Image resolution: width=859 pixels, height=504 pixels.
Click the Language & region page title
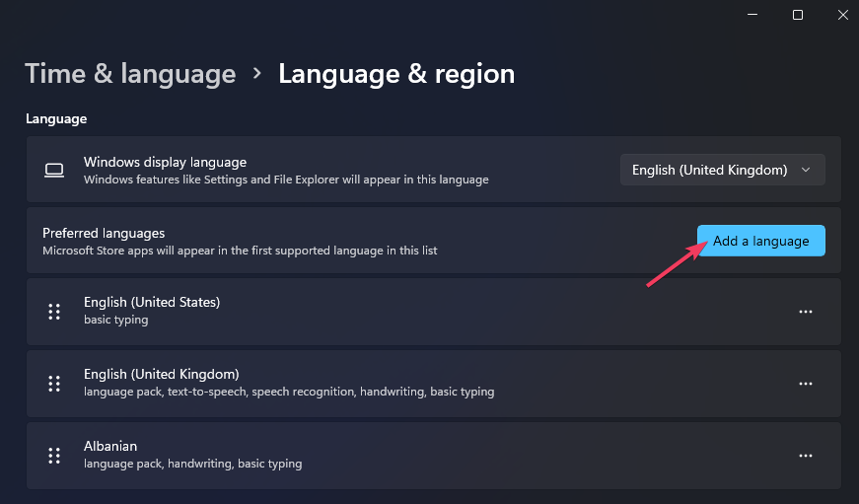click(396, 74)
